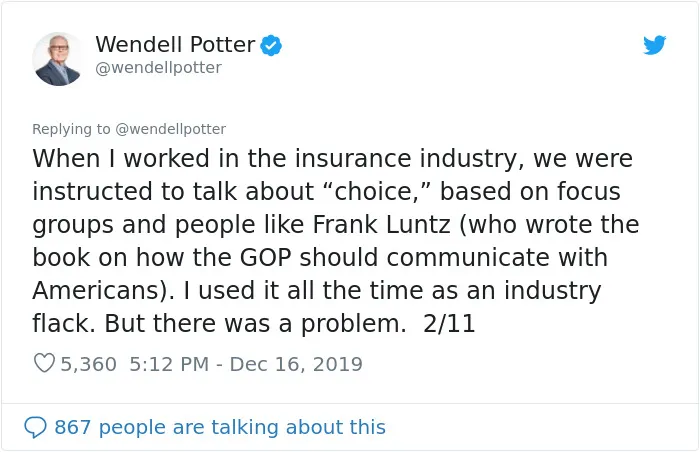
Task: Click the speech bubble conversation icon
Action: (35, 427)
